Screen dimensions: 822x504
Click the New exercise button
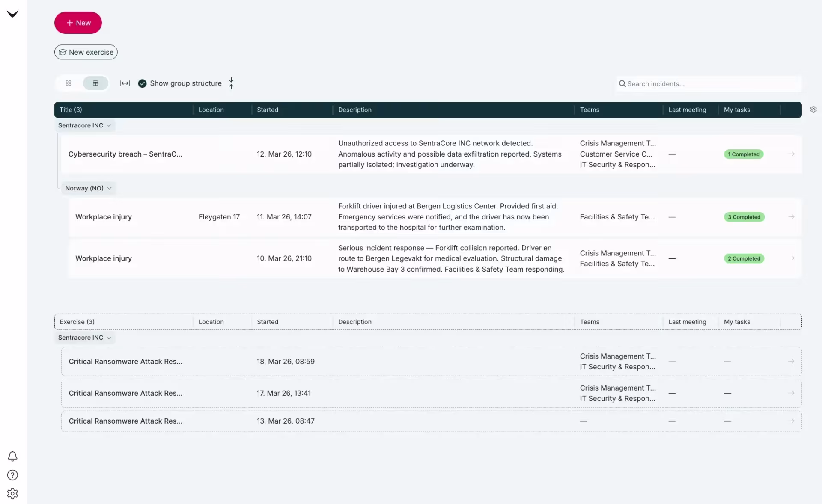click(86, 52)
